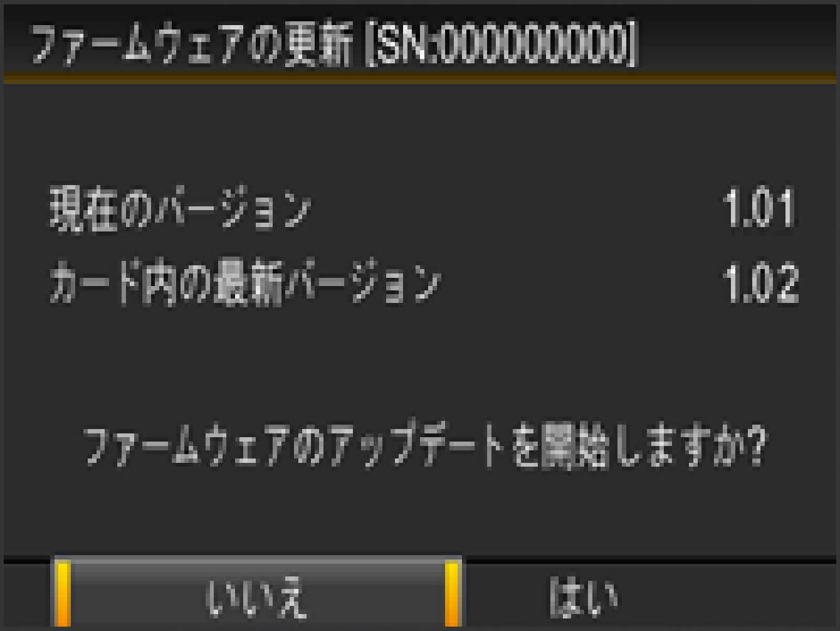
Task: Click the right yellow marker of いいえ
Action: tap(452, 594)
